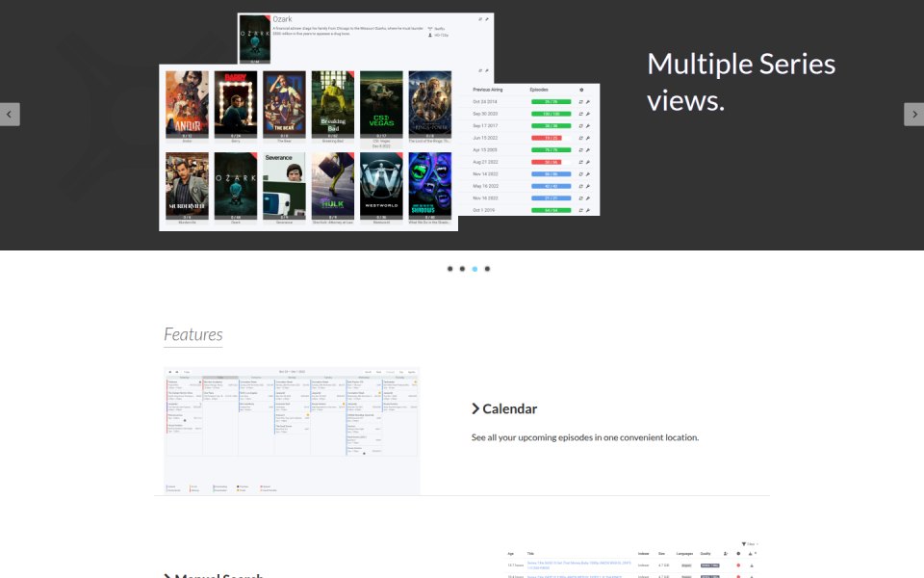Advance to the next carousel slide

[914, 115]
